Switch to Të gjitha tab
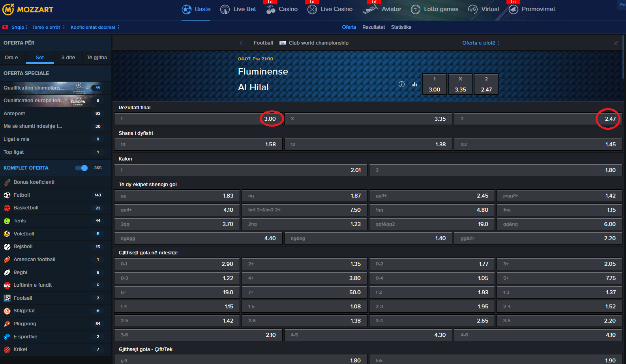Image resolution: width=626 pixels, height=364 pixels. pos(97,58)
